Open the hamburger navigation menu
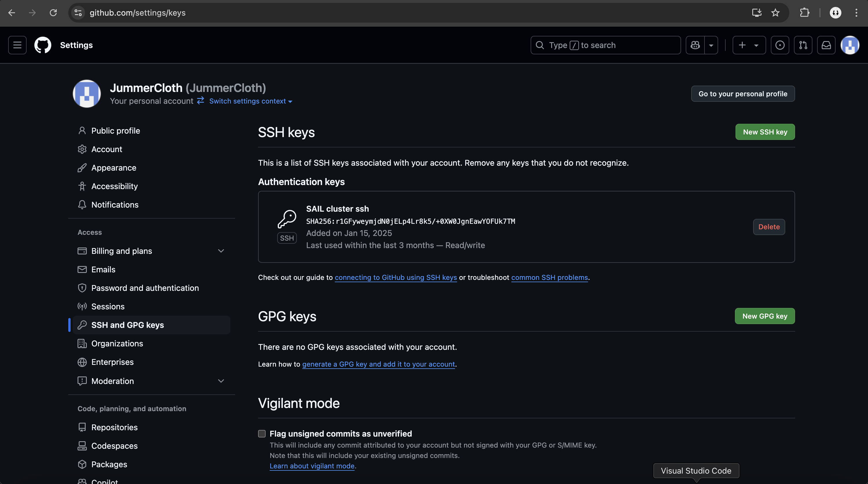This screenshot has width=868, height=484. [x=17, y=45]
